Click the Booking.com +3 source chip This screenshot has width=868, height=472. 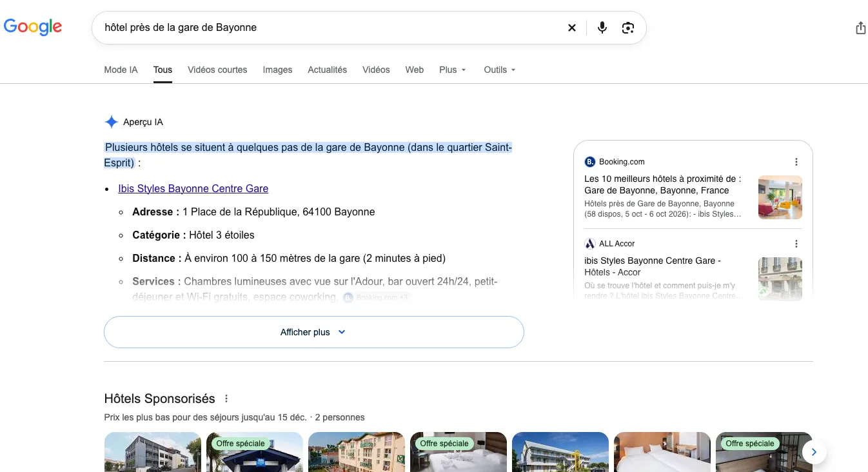(376, 297)
